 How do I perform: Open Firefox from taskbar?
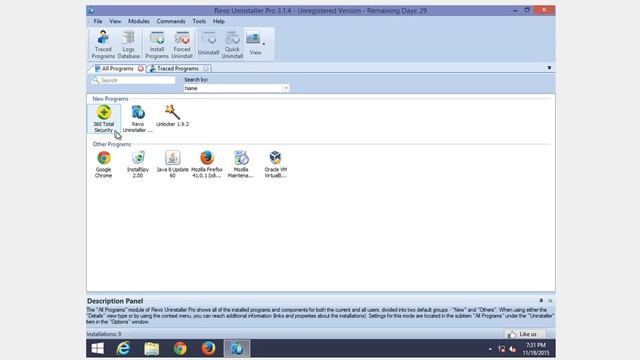click(x=208, y=349)
